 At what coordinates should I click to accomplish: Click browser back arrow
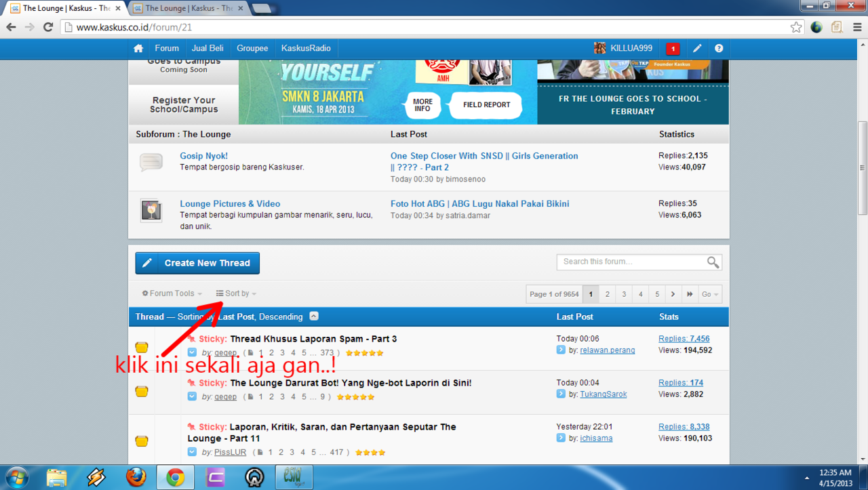click(11, 27)
